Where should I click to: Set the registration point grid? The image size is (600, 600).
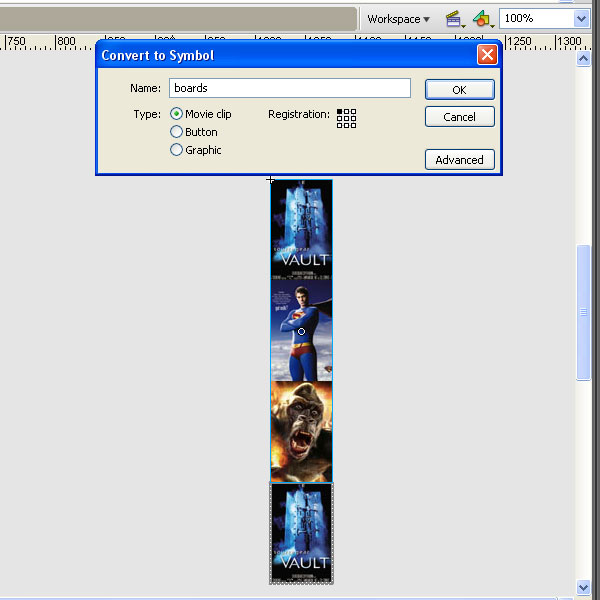click(x=346, y=118)
